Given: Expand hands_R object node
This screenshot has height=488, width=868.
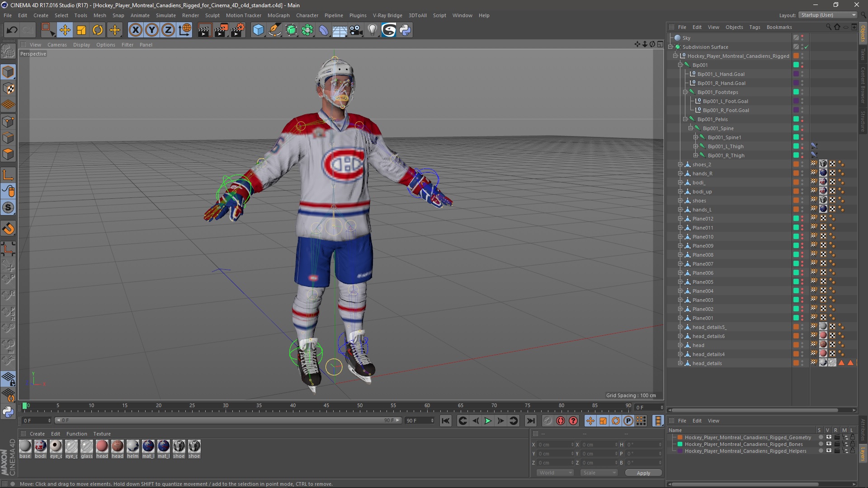Looking at the screenshot, I should 680,174.
